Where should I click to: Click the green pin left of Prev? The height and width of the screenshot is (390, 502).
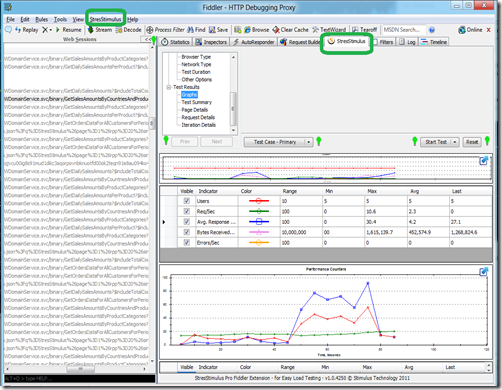[x=166, y=140]
